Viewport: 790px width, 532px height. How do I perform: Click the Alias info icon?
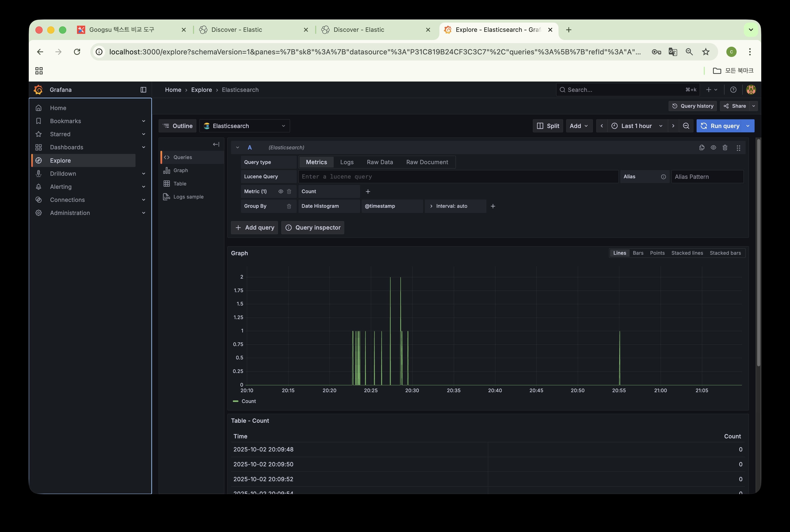[x=663, y=177]
